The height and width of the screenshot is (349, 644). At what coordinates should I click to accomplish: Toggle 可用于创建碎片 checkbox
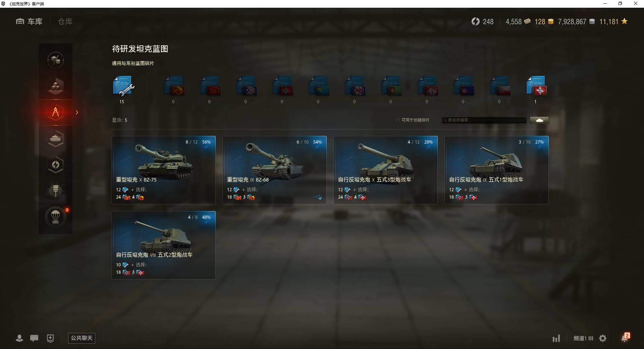(x=398, y=120)
